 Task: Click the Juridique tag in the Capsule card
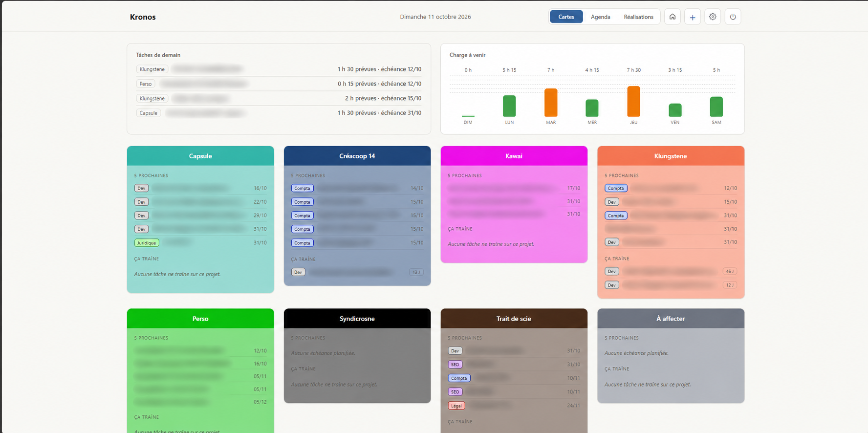(147, 243)
